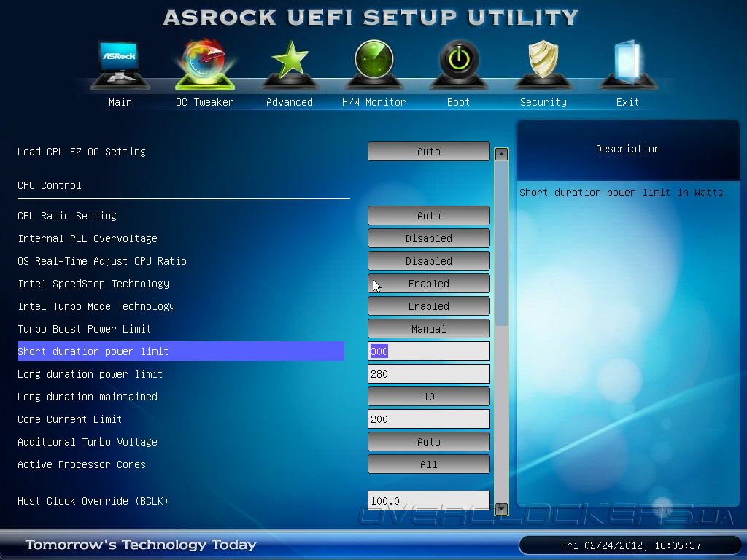
Task: Click the Description panel heading
Action: point(628,149)
